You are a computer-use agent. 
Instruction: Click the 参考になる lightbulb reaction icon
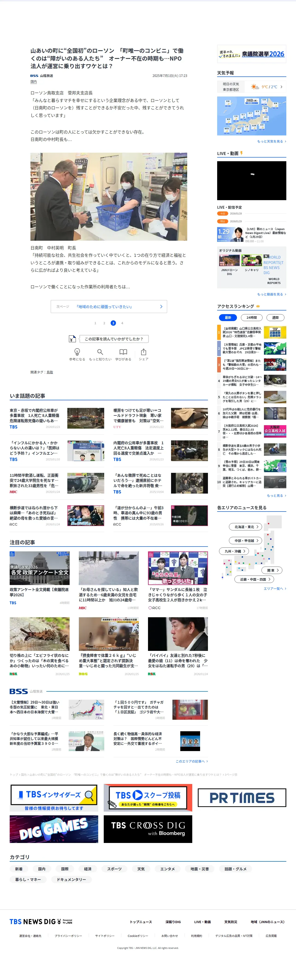pyautogui.click(x=77, y=352)
